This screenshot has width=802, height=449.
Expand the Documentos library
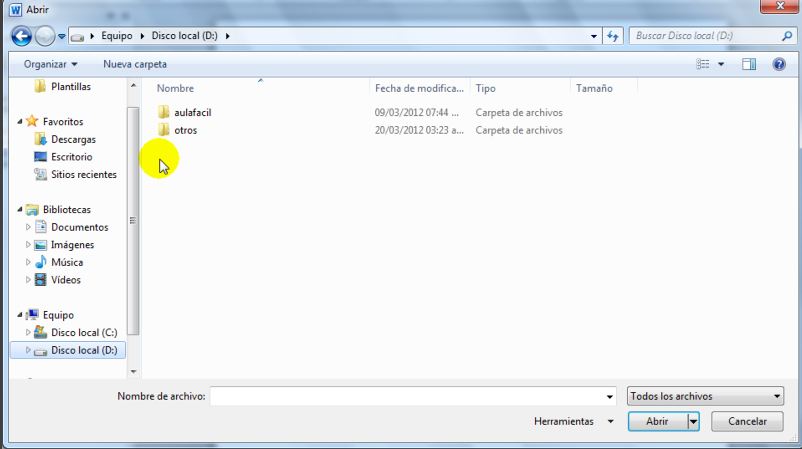(x=28, y=227)
